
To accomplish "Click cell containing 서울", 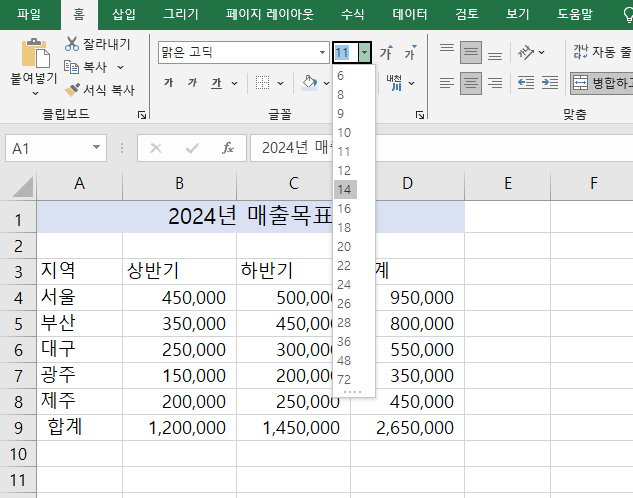I will (80, 297).
